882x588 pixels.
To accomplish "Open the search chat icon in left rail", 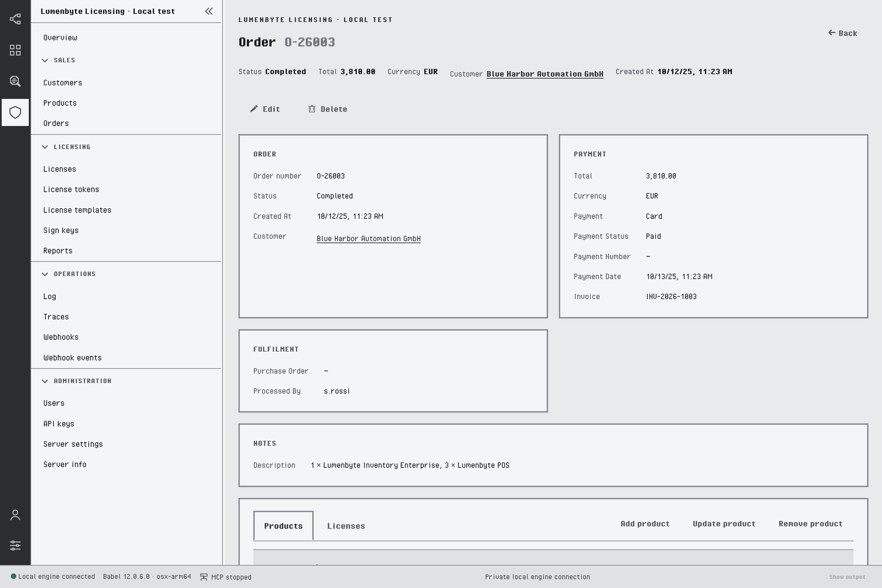I will 15,81.
